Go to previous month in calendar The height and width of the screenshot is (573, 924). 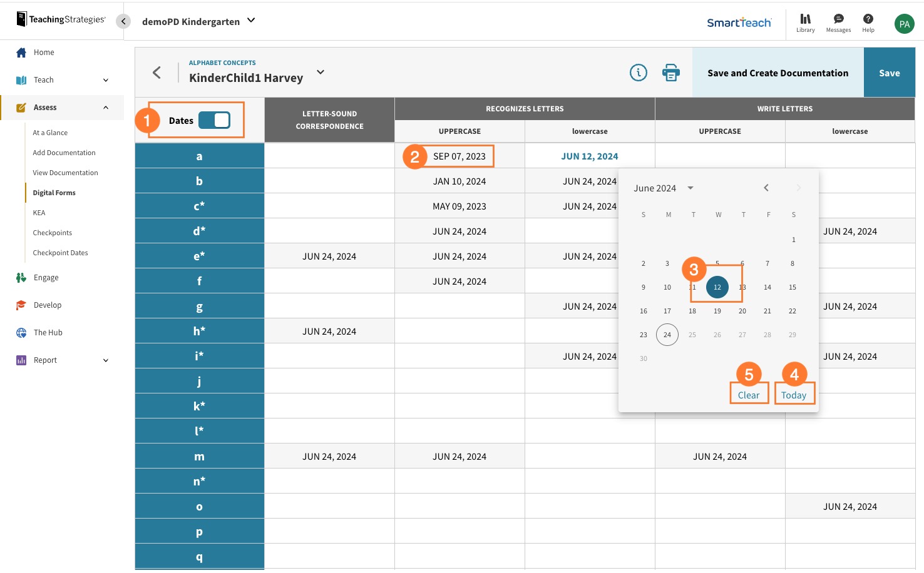click(766, 188)
